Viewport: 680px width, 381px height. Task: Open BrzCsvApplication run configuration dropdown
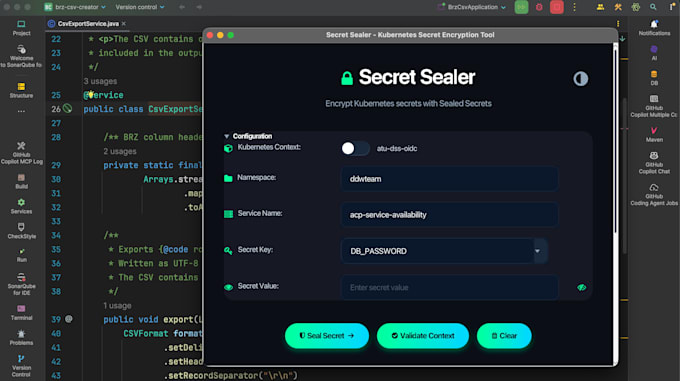coord(472,7)
